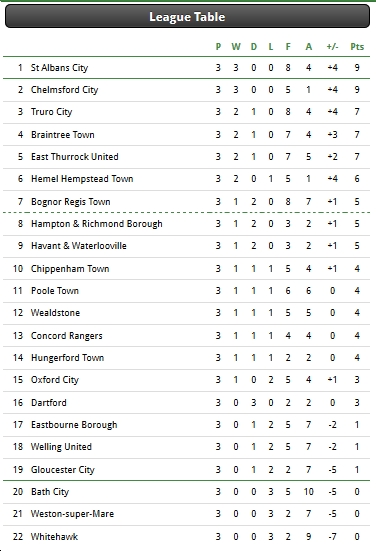Select Chelmsford City in the table

pos(64,90)
